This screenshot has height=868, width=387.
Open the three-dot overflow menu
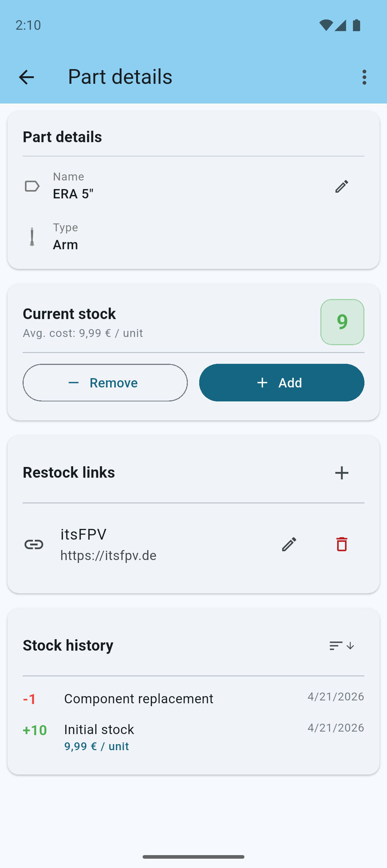point(364,77)
